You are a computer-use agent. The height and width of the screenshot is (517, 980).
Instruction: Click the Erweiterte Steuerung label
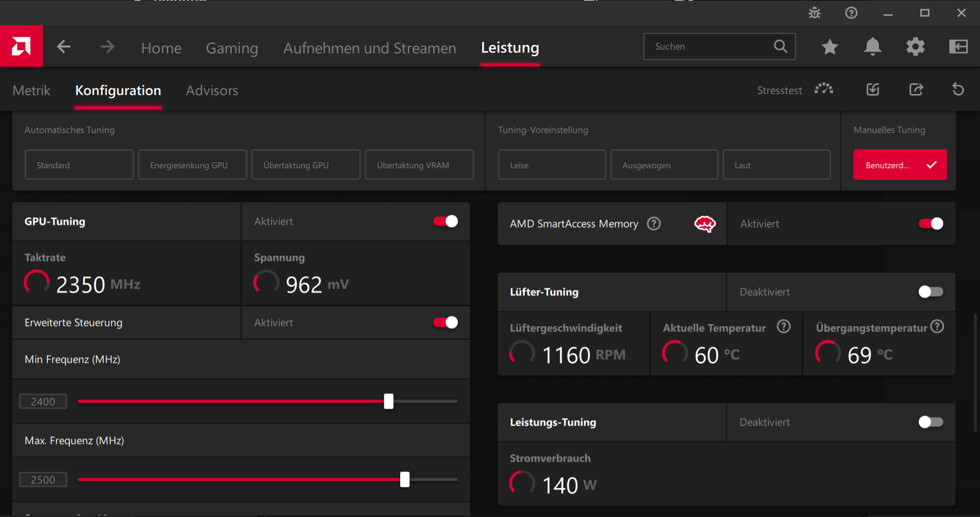[x=73, y=322]
